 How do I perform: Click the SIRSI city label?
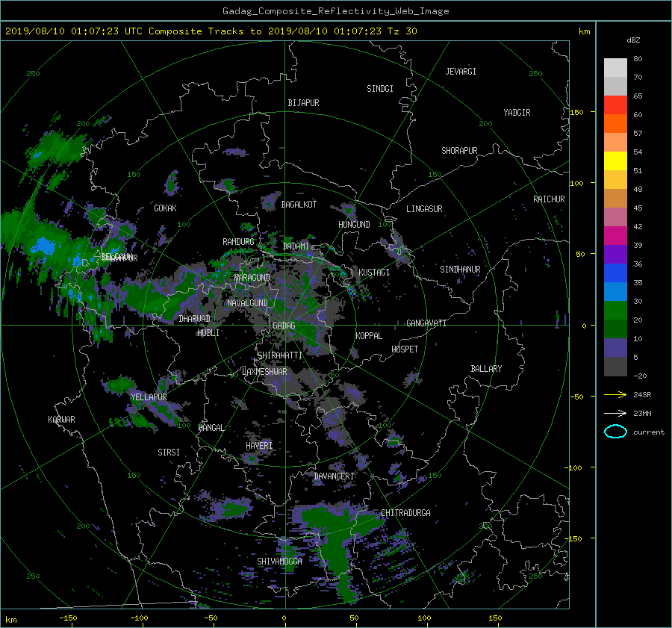click(169, 453)
